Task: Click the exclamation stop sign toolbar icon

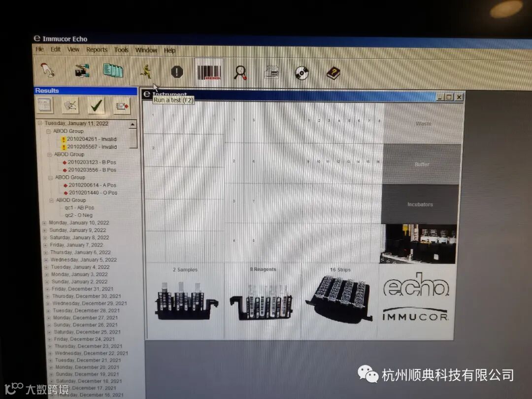Action: (x=177, y=71)
